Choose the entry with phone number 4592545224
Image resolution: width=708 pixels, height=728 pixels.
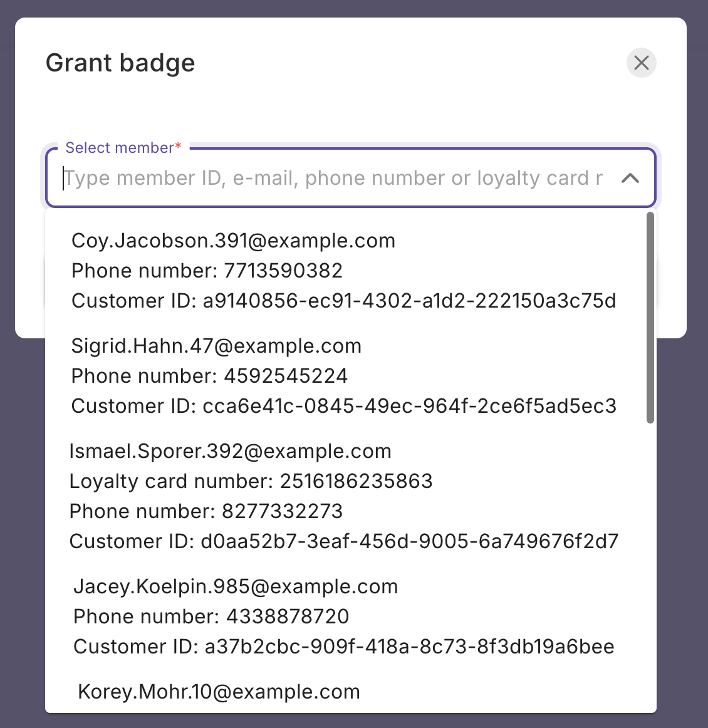pos(209,377)
